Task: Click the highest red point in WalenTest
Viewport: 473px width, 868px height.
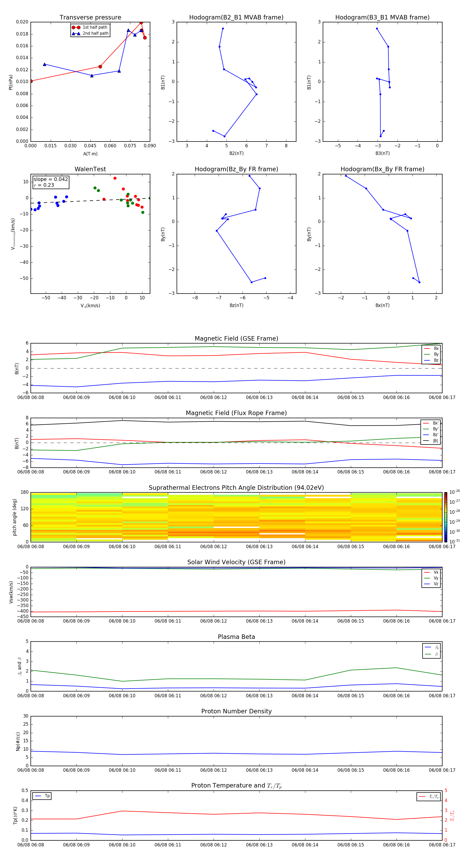Action: coord(115,178)
